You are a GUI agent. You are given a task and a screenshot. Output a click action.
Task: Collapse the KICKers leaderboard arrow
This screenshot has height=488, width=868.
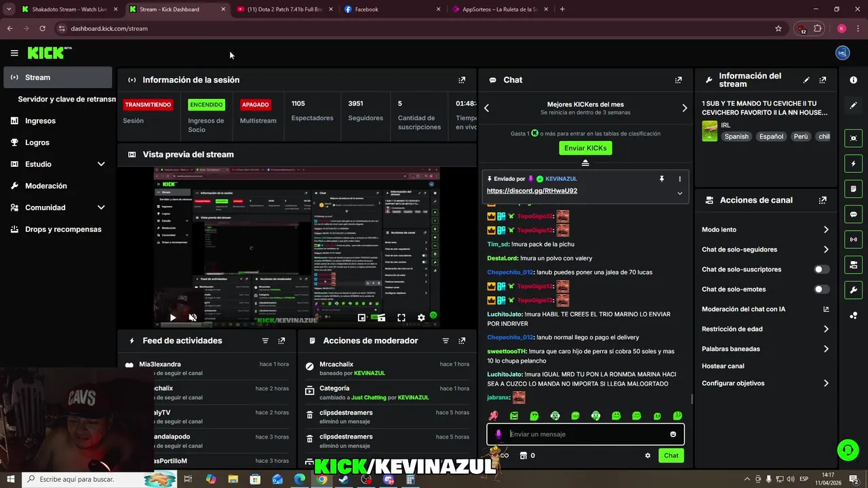tap(585, 163)
